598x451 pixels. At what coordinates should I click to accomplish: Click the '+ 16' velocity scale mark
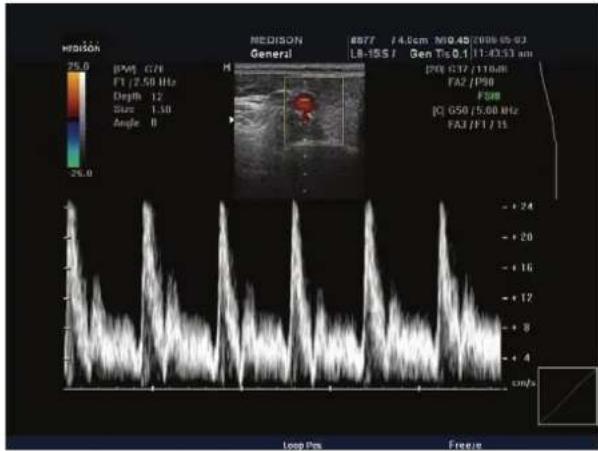[x=517, y=268]
